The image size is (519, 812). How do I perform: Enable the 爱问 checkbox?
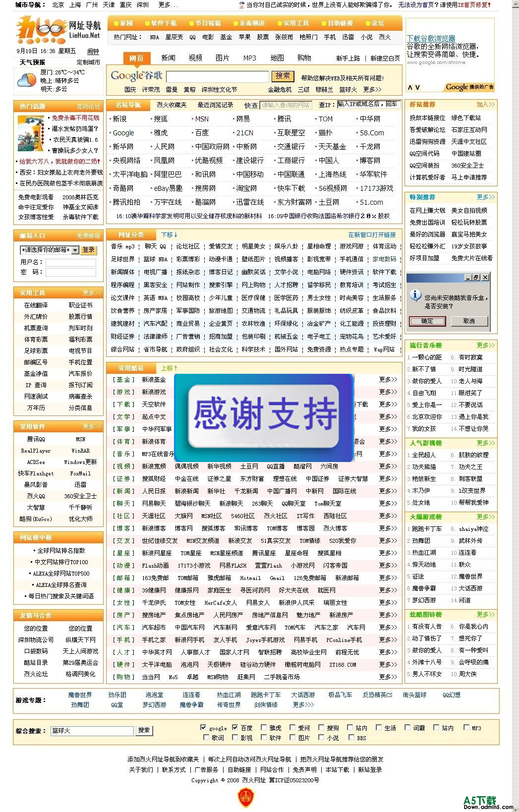[x=292, y=727]
